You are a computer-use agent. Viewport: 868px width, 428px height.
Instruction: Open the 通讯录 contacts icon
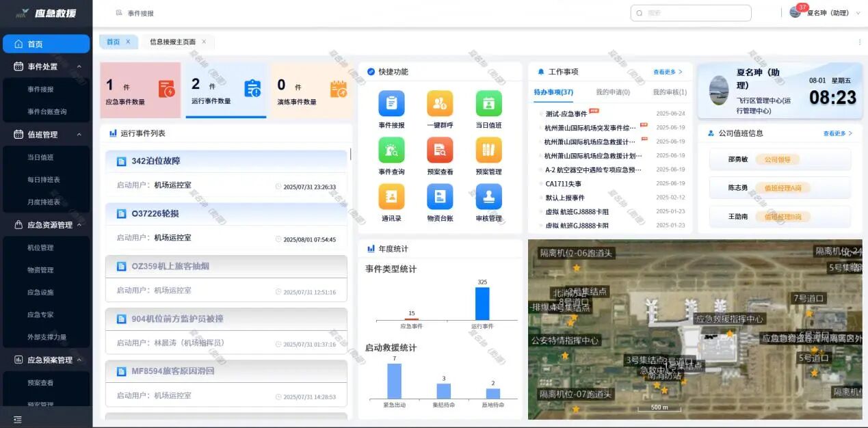(x=391, y=197)
